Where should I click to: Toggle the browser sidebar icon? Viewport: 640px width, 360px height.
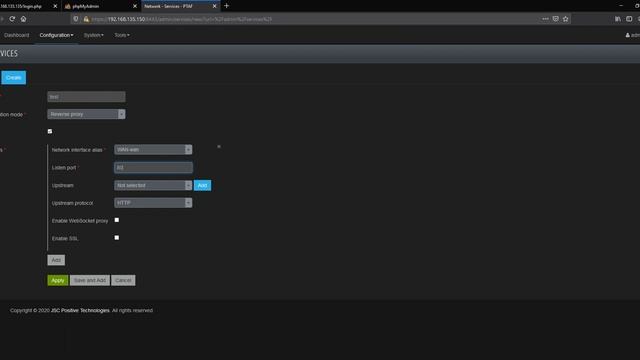629,19
